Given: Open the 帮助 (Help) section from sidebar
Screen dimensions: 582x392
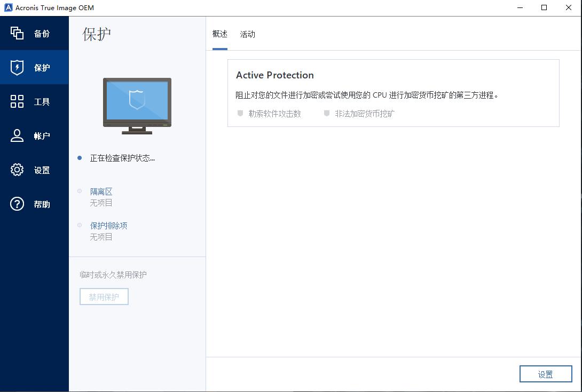Looking at the screenshot, I should [34, 204].
